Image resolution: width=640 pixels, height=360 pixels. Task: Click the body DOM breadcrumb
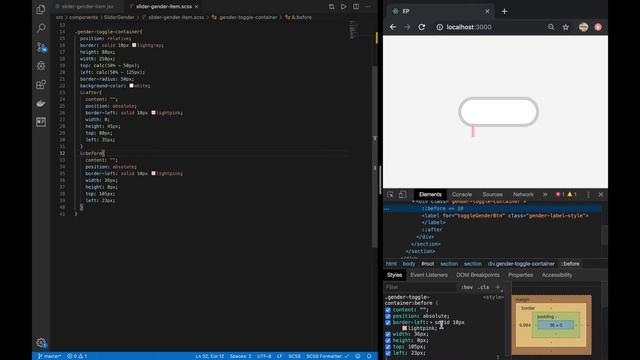409,264
